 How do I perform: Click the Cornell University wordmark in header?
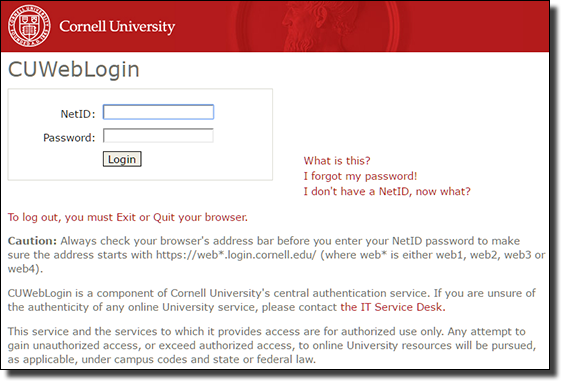[x=117, y=27]
